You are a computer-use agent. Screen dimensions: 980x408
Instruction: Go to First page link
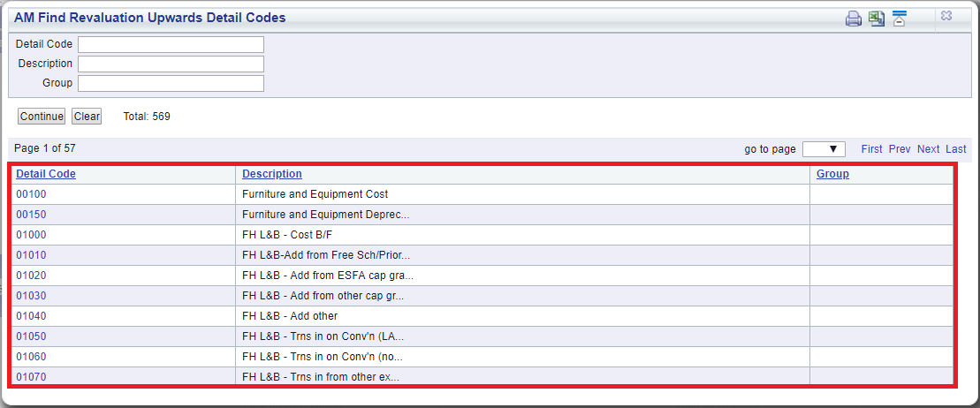pos(872,149)
